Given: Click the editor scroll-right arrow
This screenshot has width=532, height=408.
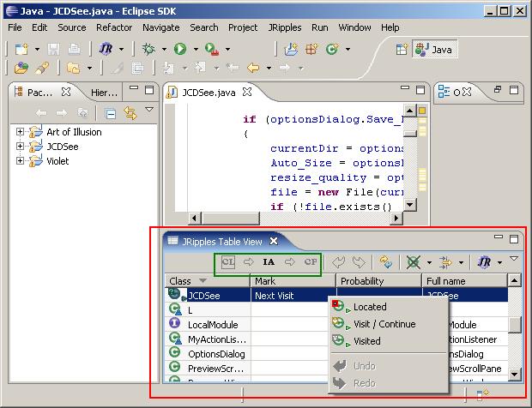Looking at the screenshot, I should (x=396, y=218).
